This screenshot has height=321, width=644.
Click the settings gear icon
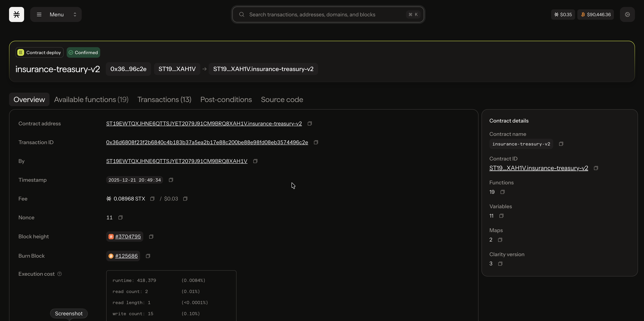pos(627,14)
